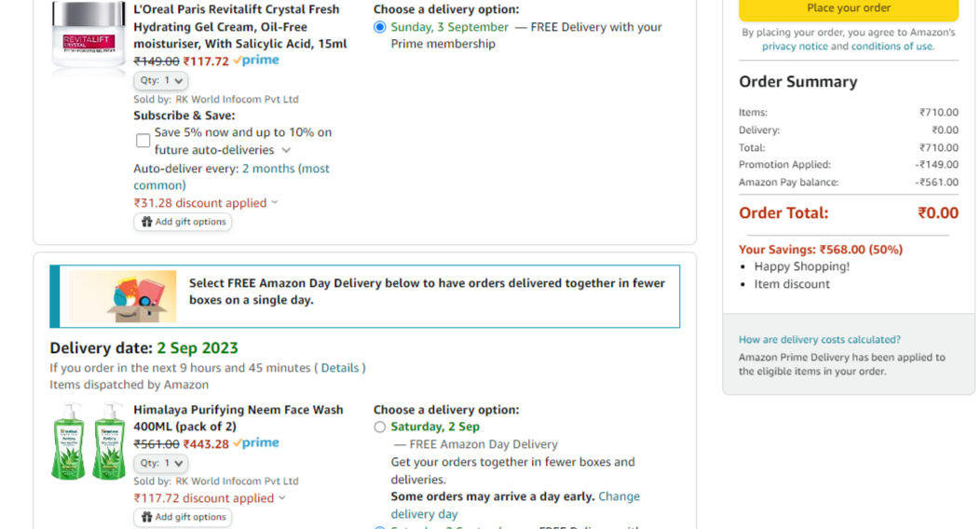Image resolution: width=980 pixels, height=529 pixels.
Task: Click the Delivery date 2 Sep 2023 heading
Action: [143, 348]
